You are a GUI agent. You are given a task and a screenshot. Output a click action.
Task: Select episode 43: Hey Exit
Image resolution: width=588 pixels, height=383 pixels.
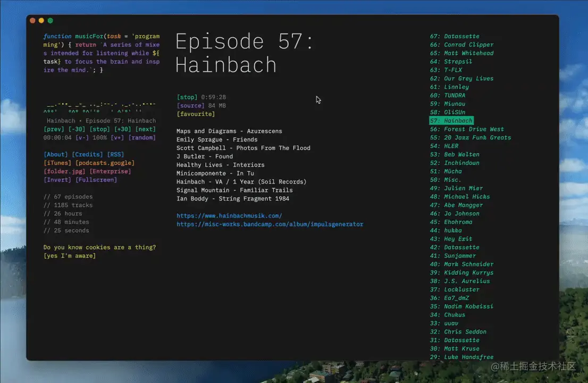(x=451, y=239)
